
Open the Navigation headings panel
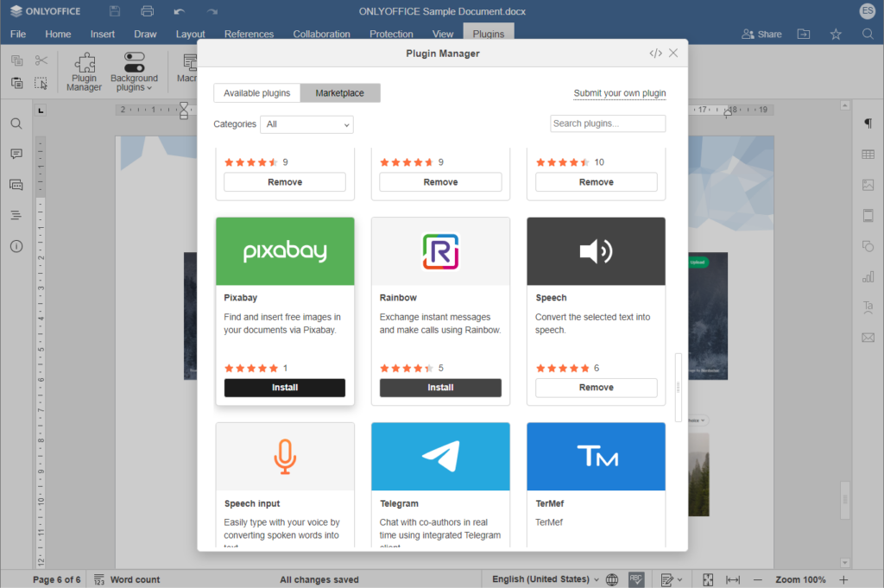[16, 216]
